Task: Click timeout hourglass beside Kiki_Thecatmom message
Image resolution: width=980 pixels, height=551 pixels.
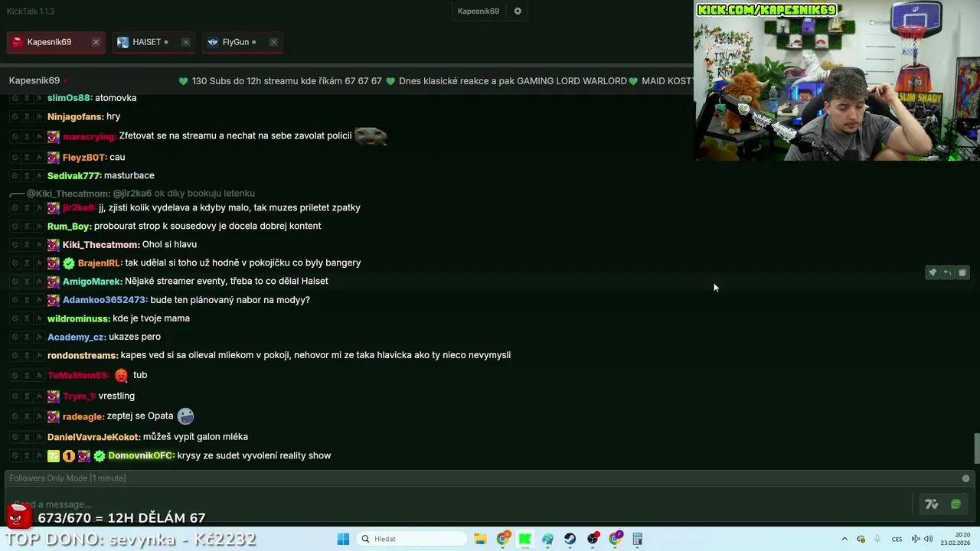Action: coord(26,245)
